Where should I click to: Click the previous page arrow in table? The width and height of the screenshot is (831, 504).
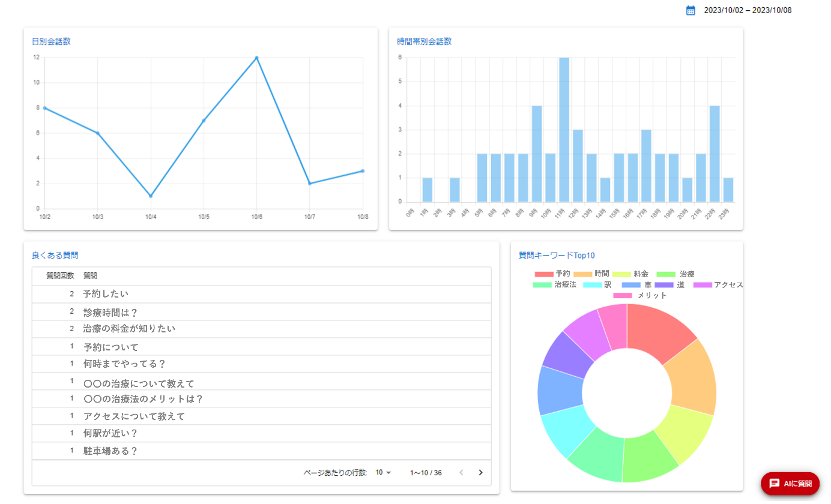(x=461, y=473)
